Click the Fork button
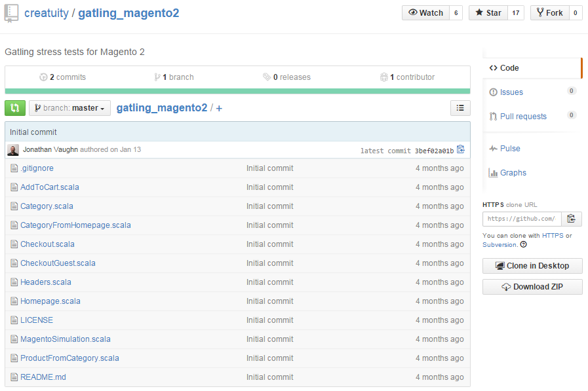Screen dimensions: 588x391 pos(550,13)
